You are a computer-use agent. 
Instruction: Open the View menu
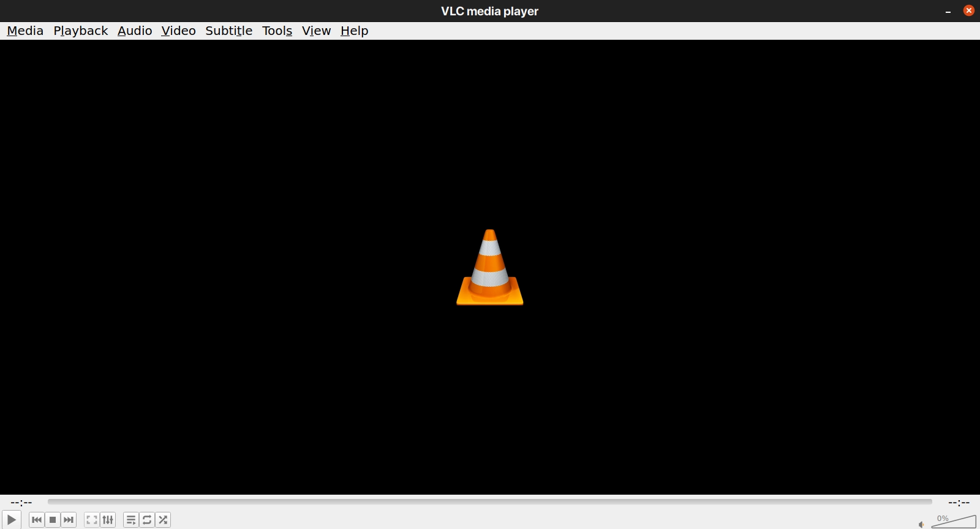tap(316, 31)
